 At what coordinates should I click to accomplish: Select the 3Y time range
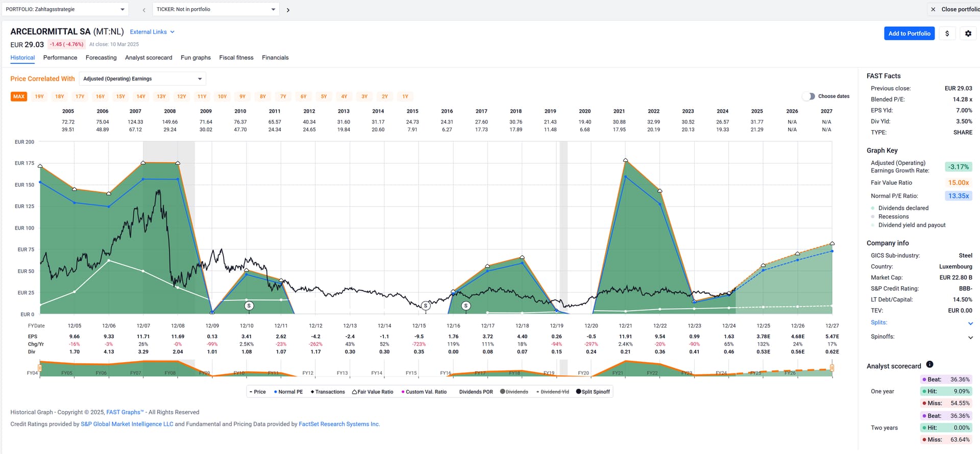pos(364,96)
